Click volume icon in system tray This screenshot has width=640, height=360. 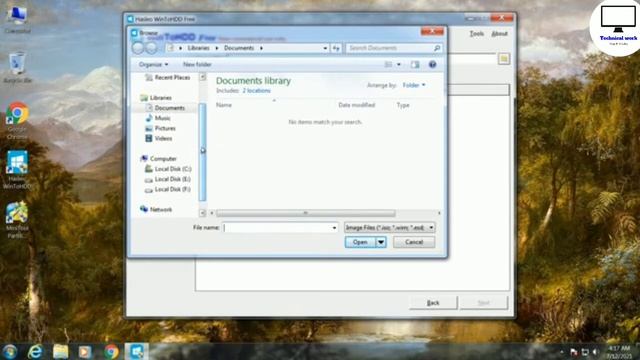pos(595,352)
